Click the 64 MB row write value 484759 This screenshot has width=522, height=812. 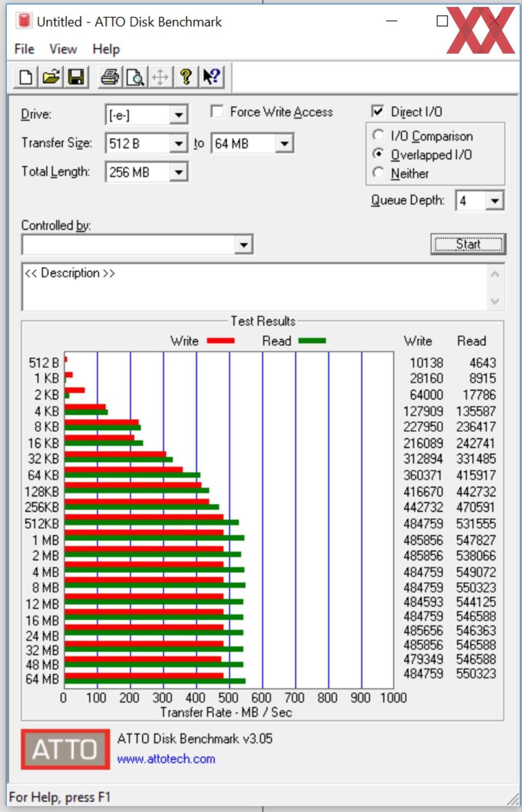coord(423,673)
